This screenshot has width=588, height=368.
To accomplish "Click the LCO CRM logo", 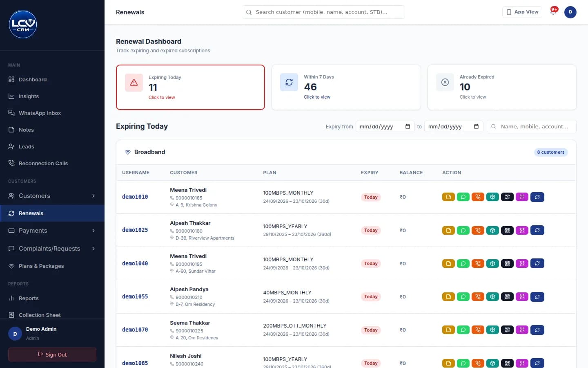I will 23,25.
